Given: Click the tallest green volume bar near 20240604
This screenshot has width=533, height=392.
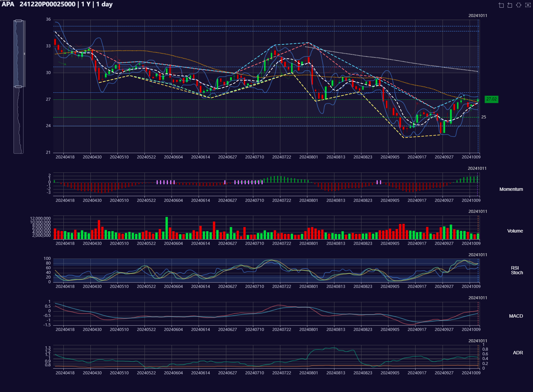Looking at the screenshot, I should 167,228.
